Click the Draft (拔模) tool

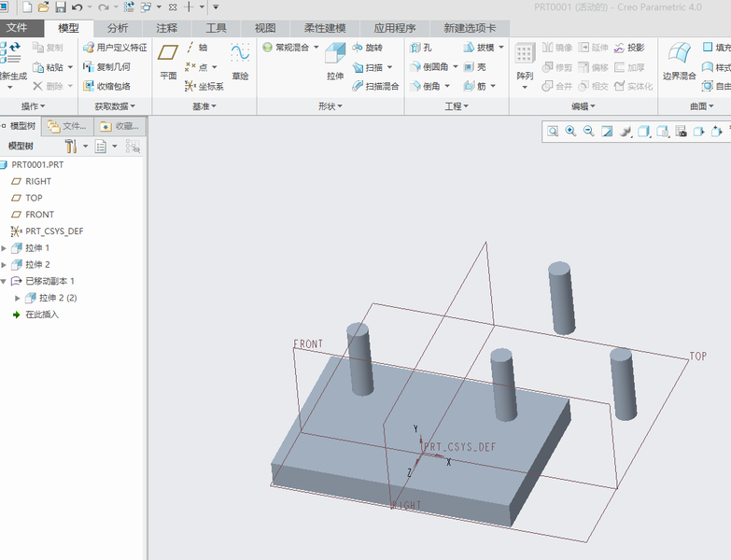[x=479, y=48]
